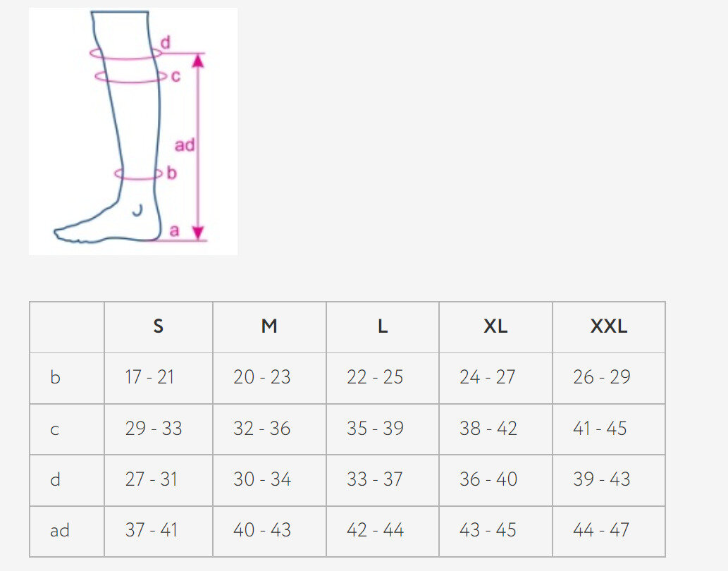Click the row label d in table

pos(56,480)
